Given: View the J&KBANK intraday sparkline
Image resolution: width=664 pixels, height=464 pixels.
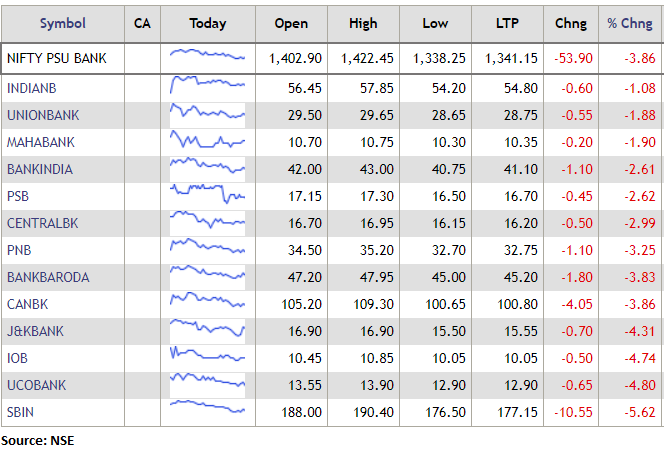Looking at the screenshot, I should 207,330.
